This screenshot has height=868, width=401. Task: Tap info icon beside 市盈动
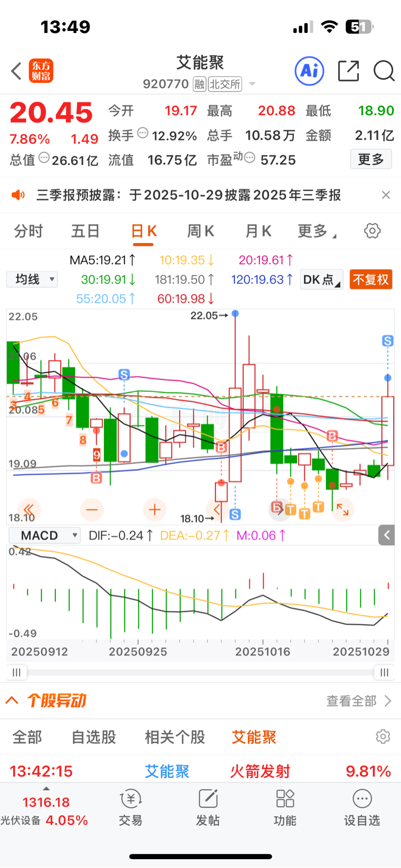pyautogui.click(x=250, y=158)
